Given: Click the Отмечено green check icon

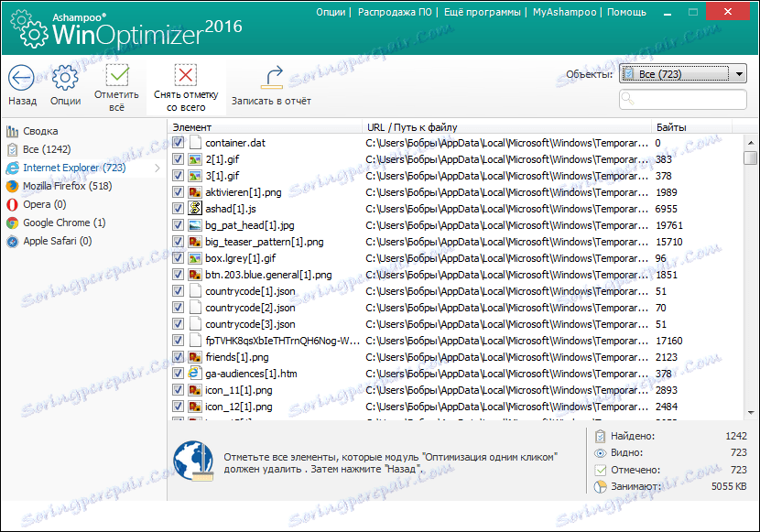Looking at the screenshot, I should click(600, 470).
